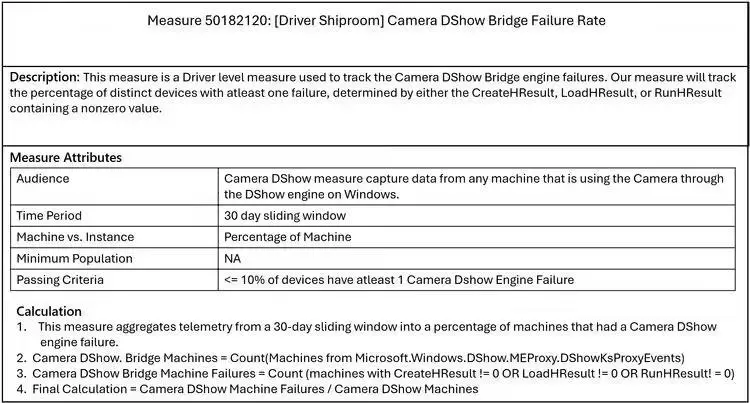
Task: Click the bold Description label
Action: pyautogui.click(x=44, y=77)
